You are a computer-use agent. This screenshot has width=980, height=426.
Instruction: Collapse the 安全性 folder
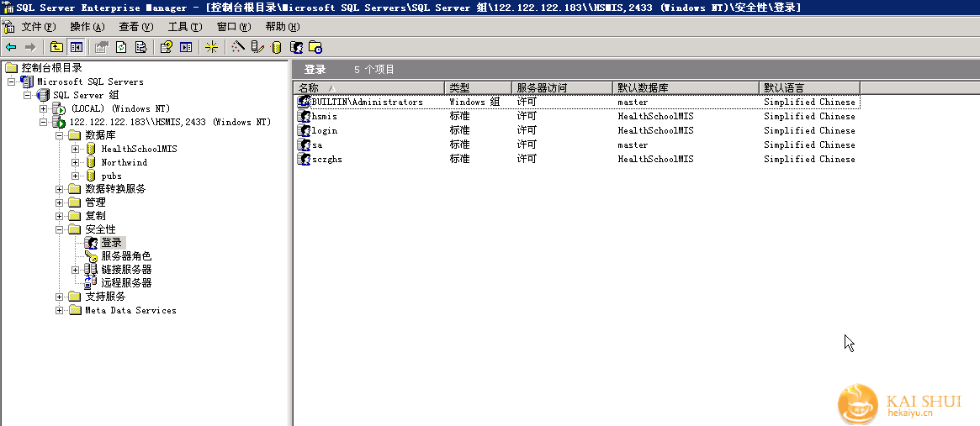[60, 230]
